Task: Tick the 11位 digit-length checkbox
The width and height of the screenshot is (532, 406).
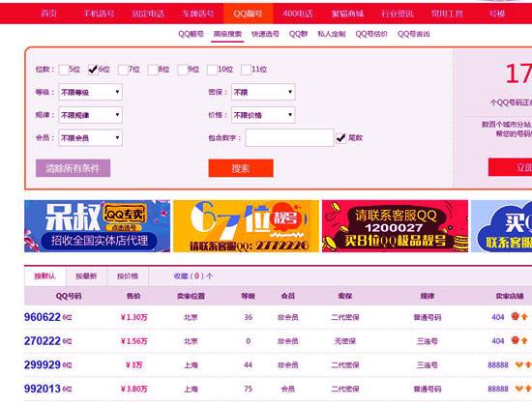Action: (246, 70)
